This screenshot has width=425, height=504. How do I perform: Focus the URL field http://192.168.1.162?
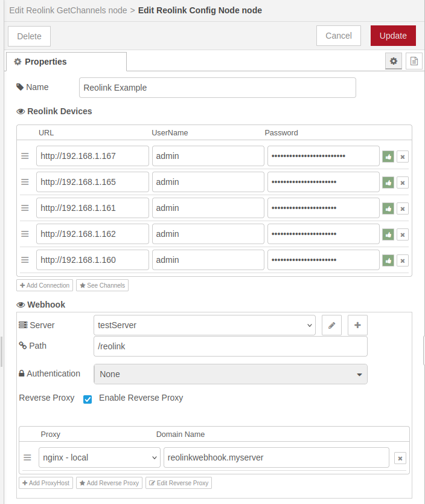pos(92,234)
